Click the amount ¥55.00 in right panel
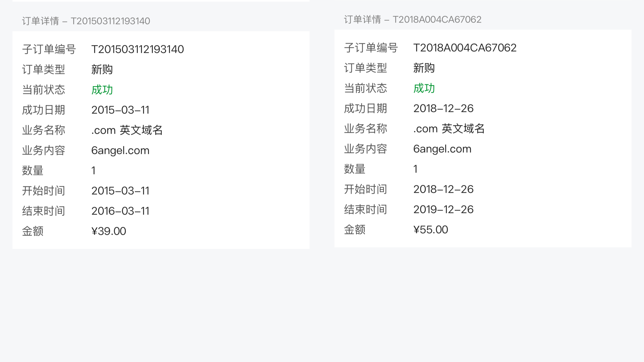The width and height of the screenshot is (644, 362). (431, 229)
